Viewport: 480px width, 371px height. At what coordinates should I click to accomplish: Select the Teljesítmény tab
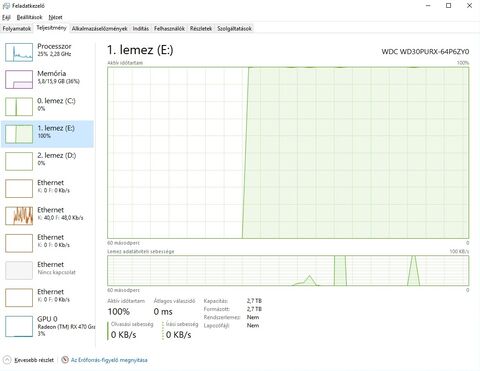click(x=51, y=28)
